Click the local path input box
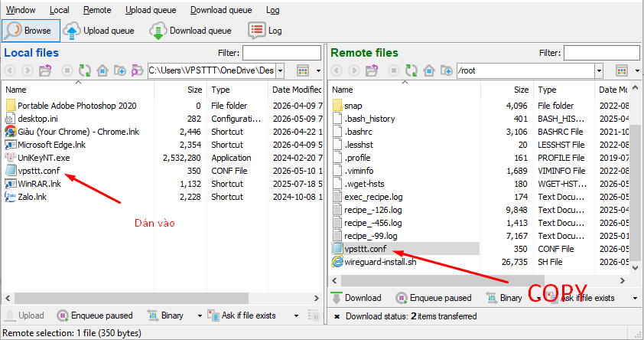Screen dimensions: 644x340 pos(212,70)
